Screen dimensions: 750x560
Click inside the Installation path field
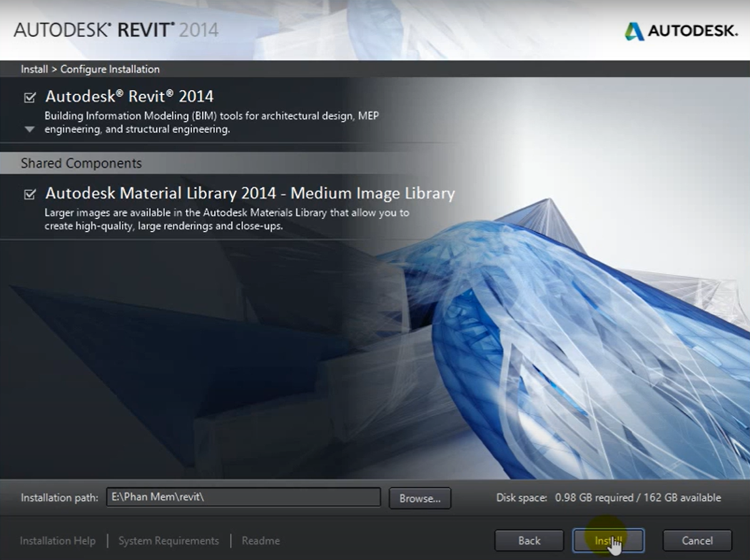coord(243,497)
